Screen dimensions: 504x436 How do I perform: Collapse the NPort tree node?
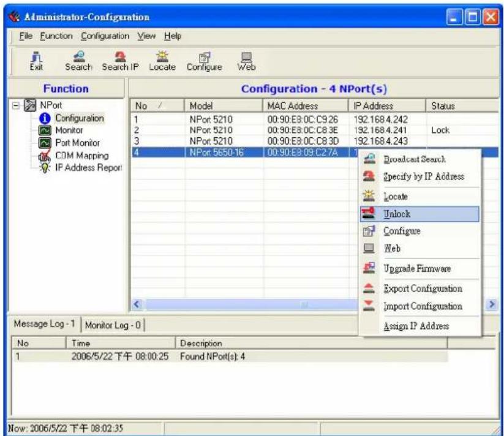point(16,105)
